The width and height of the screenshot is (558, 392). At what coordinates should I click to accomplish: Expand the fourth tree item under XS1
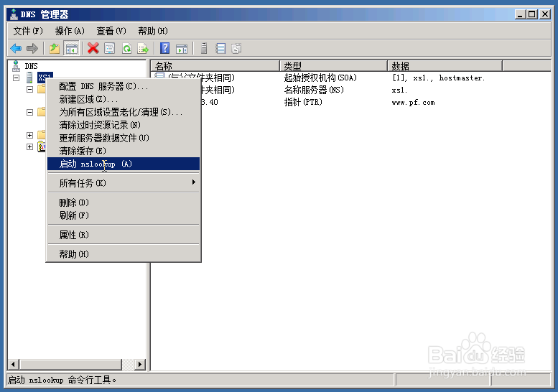coord(30,146)
